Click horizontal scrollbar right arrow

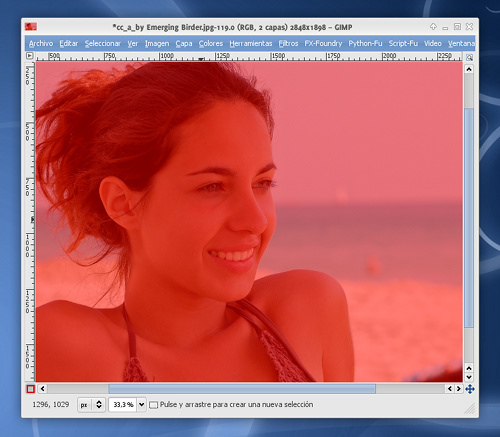coord(458,389)
